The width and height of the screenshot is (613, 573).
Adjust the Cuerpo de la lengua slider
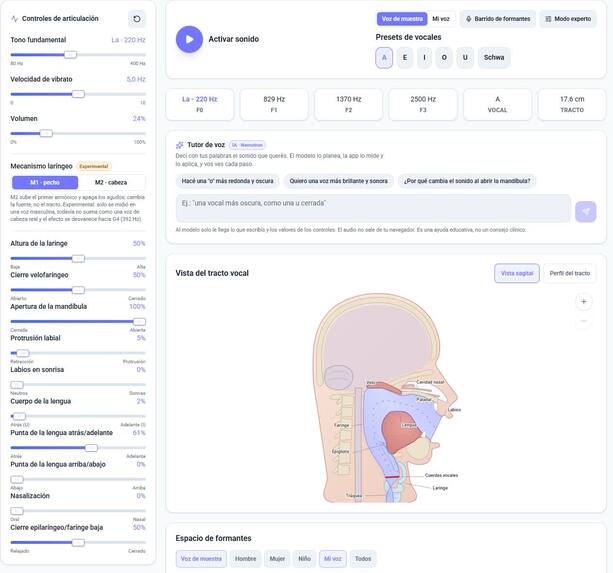[78, 416]
